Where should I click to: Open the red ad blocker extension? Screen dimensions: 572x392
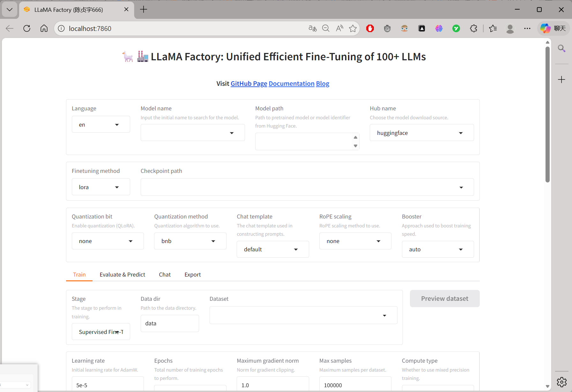click(x=370, y=28)
